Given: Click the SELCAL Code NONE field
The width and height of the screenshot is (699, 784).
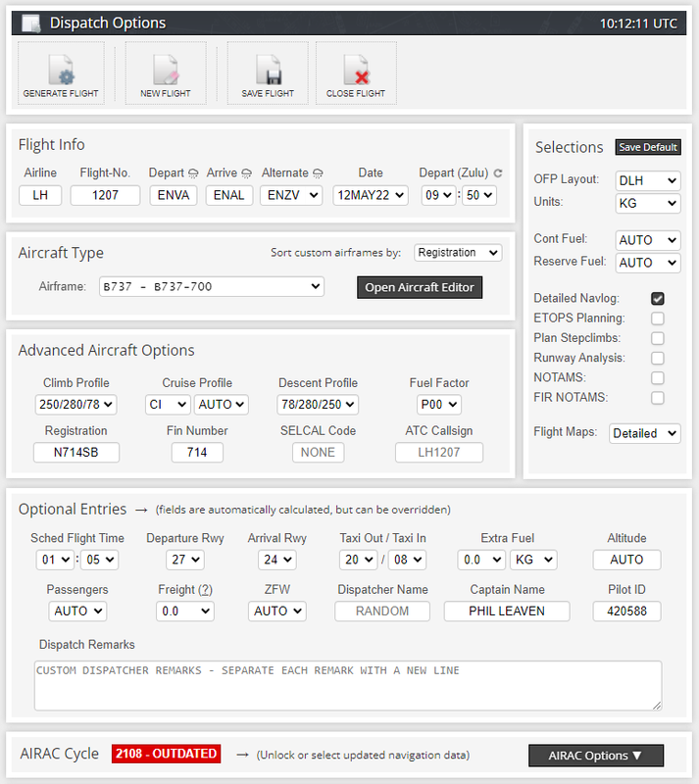Looking at the screenshot, I should [318, 453].
